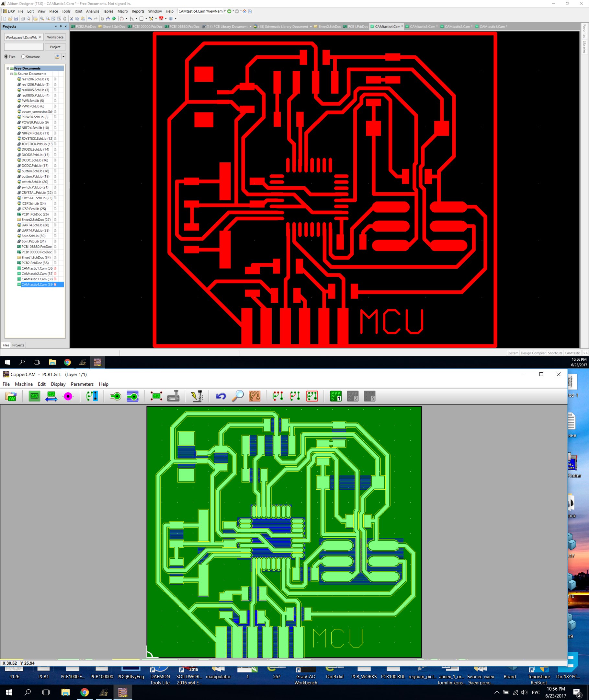Image resolution: width=589 pixels, height=700 pixels.
Task: Open CopperCAM Parameters menu
Action: (82, 384)
